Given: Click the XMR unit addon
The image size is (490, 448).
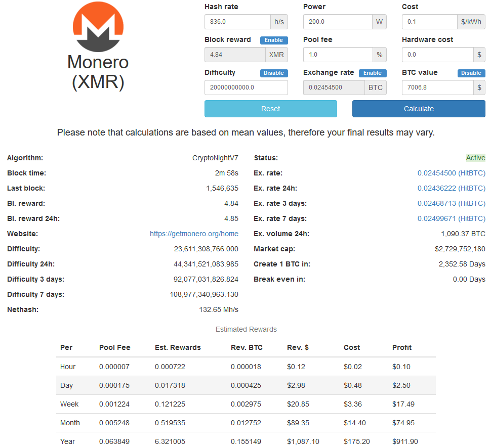Looking at the screenshot, I should point(276,55).
